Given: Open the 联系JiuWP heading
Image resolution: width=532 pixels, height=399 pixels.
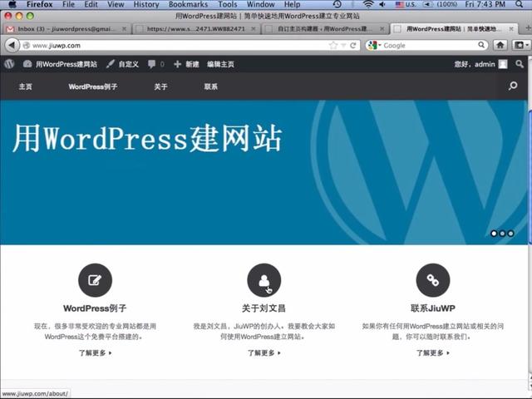Looking at the screenshot, I should tap(433, 308).
